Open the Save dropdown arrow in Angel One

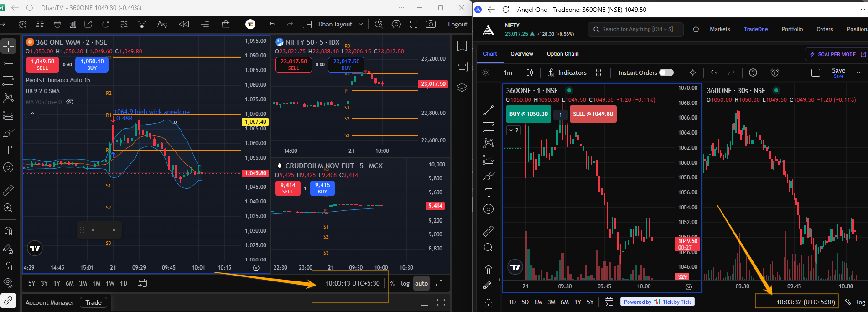(858, 72)
